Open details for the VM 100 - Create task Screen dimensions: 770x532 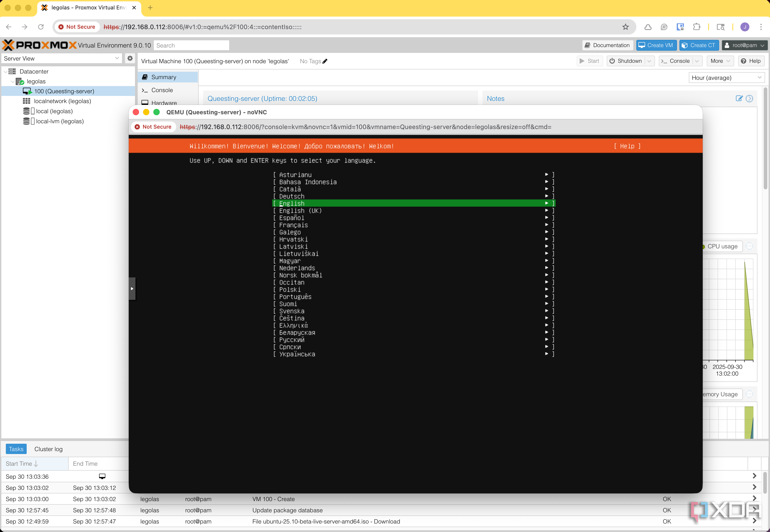pyautogui.click(x=754, y=498)
